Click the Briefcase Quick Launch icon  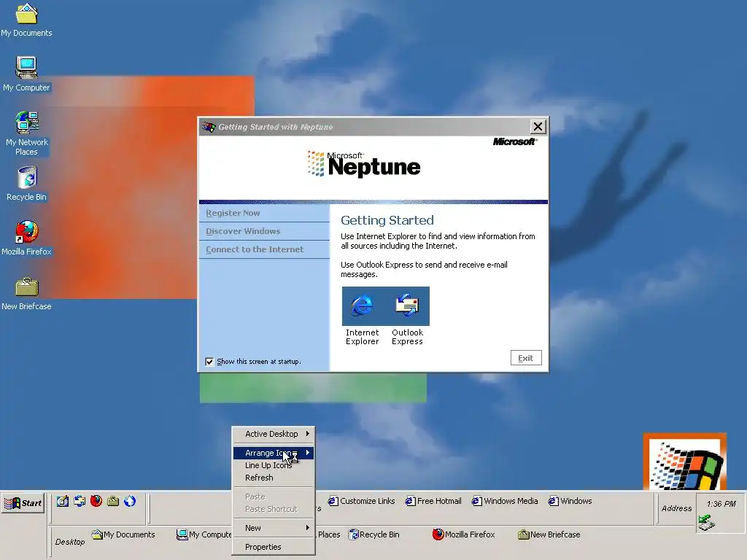tap(113, 502)
